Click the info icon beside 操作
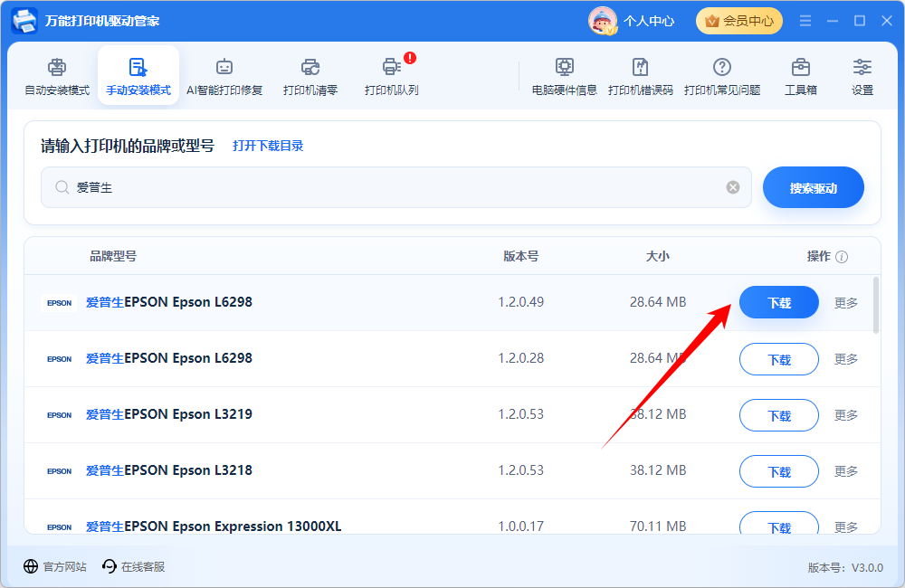Viewport: 905px width, 588px height. (842, 257)
